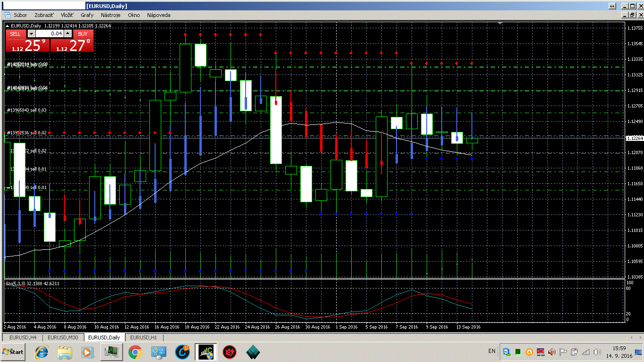Decrease lot volume with the down arrow

32,33
